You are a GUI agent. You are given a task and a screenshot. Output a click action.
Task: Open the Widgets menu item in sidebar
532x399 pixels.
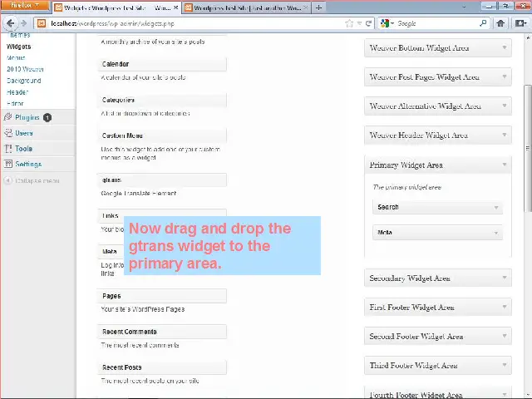pos(18,47)
